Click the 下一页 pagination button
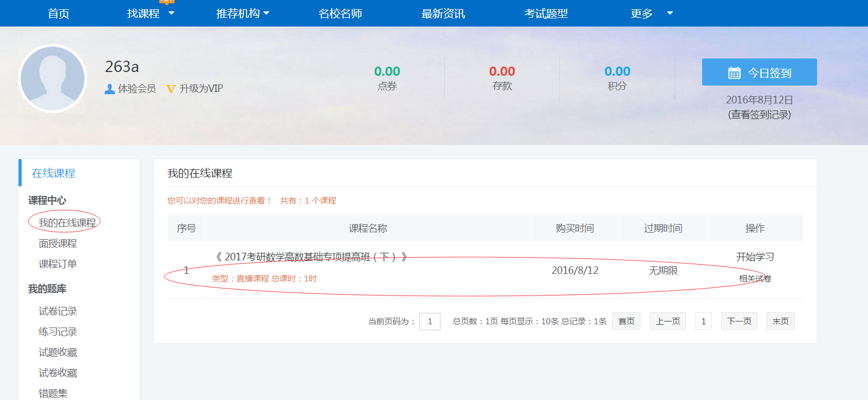 point(739,321)
